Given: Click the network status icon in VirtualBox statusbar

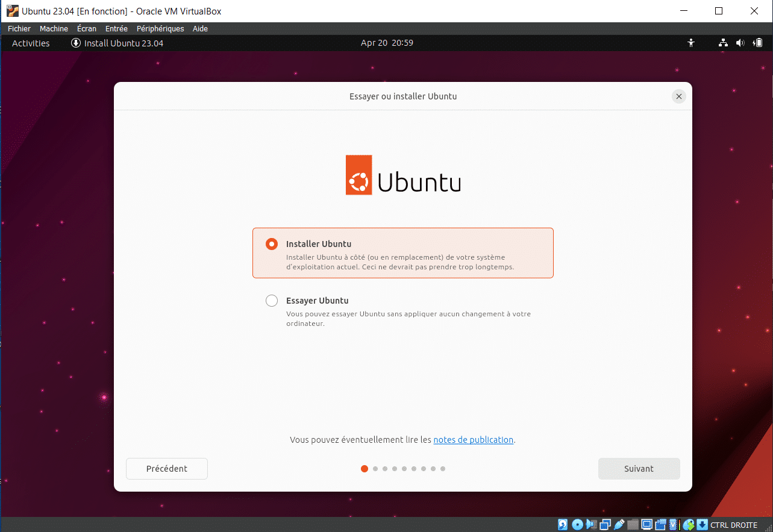Looking at the screenshot, I should point(604,524).
